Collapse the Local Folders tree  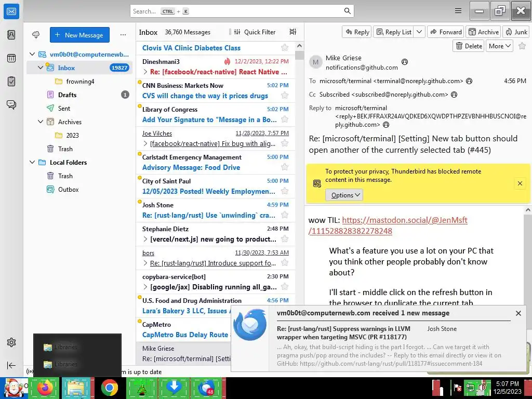point(32,162)
